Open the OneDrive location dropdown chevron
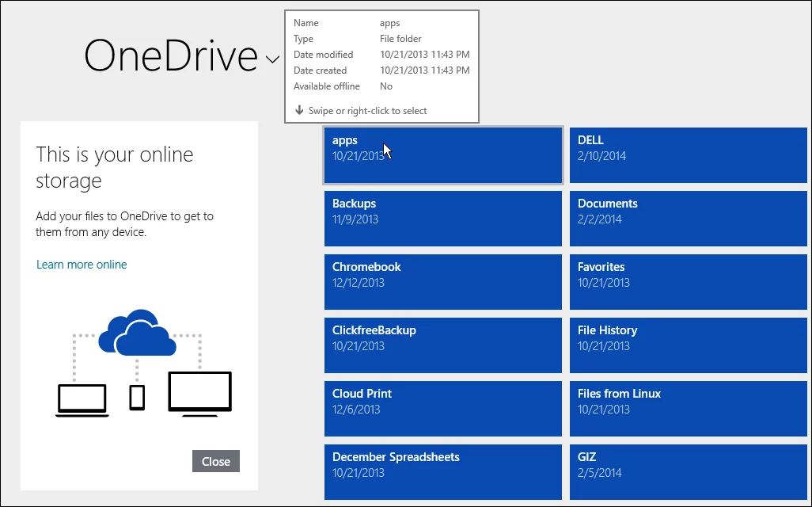Screen dimensions: 812x507 pos(273,60)
